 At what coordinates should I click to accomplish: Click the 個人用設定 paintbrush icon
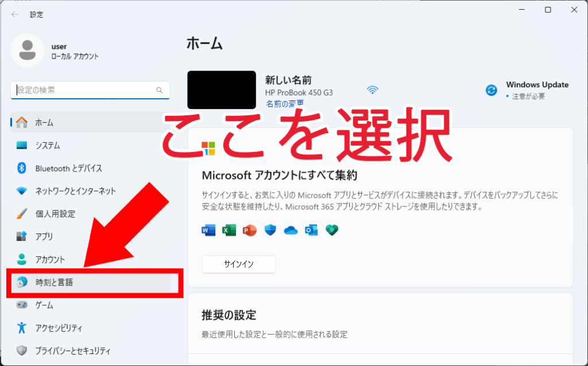(22, 213)
